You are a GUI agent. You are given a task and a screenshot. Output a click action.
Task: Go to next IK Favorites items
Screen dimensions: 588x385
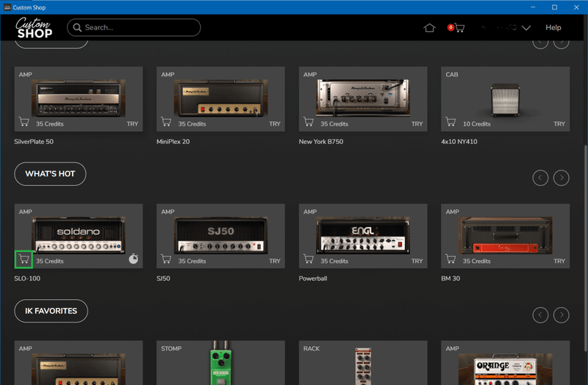(x=562, y=315)
